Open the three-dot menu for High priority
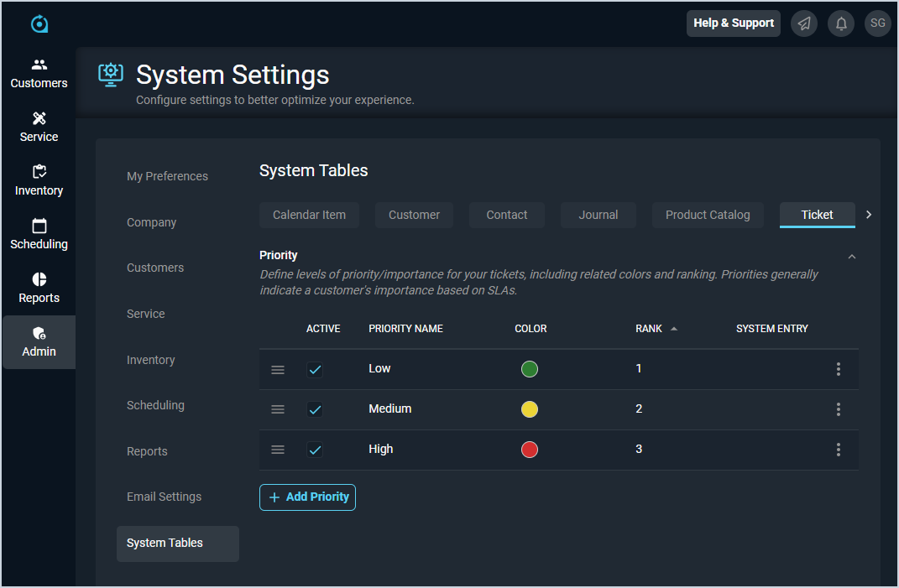Screen dimensions: 899x588 coord(839,450)
